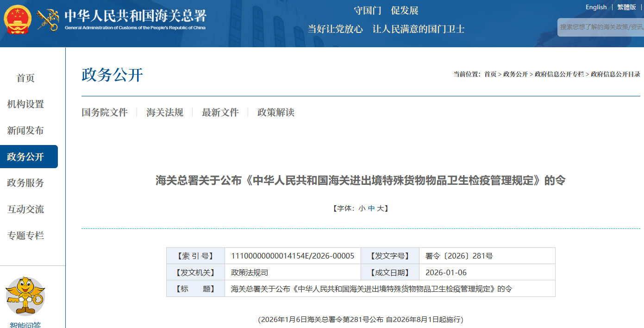This screenshot has width=644, height=328.
Task: Open the 政策解读 tab
Action: coord(276,112)
